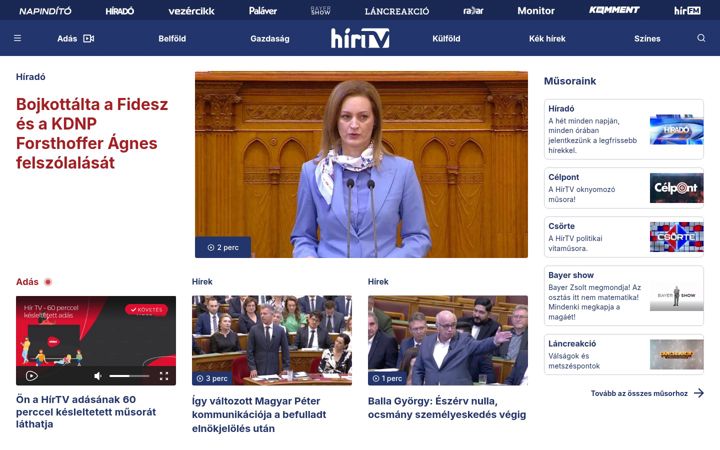Click the Híradó card thumbnail image
720x450 pixels.
(x=676, y=129)
